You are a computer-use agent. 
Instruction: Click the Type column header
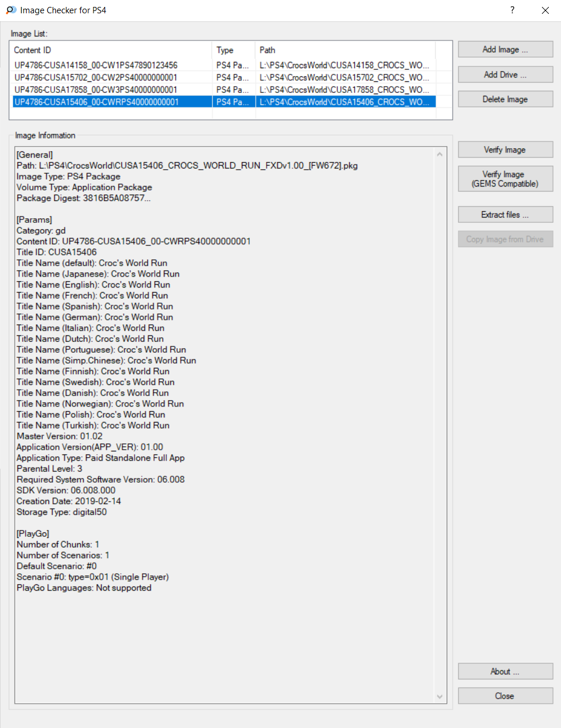[234, 50]
